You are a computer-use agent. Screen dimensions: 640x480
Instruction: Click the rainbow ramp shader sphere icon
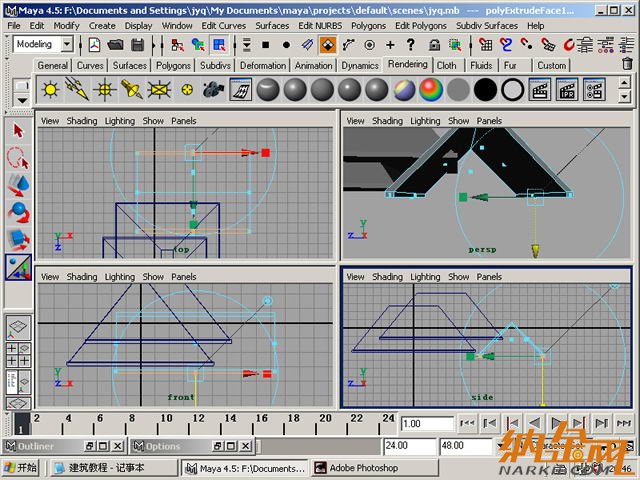tap(431, 90)
